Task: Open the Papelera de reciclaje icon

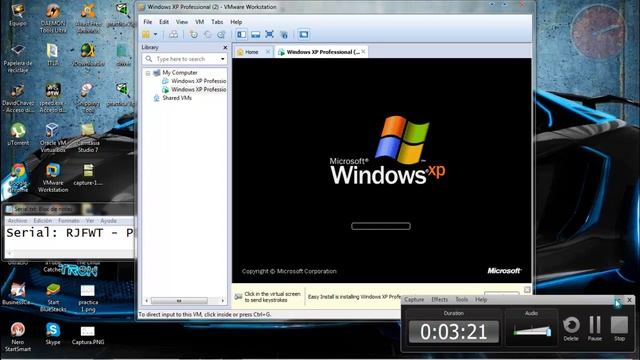Action: point(18,58)
